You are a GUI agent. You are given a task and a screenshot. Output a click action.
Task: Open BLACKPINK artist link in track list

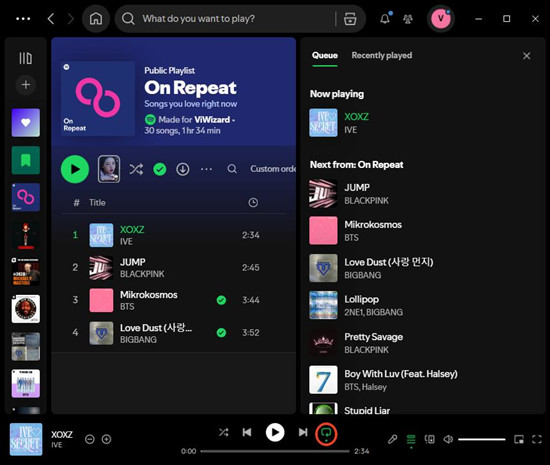142,274
